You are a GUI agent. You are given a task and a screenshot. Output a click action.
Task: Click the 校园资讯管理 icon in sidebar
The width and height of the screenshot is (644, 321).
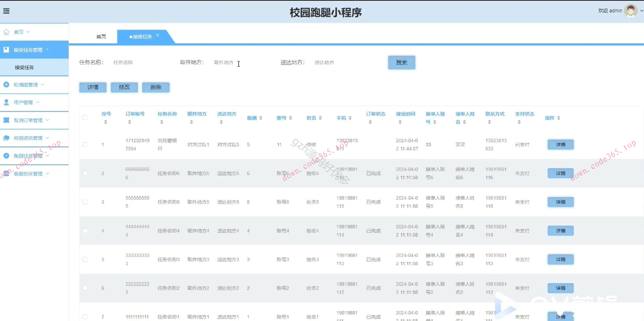pyautogui.click(x=6, y=138)
